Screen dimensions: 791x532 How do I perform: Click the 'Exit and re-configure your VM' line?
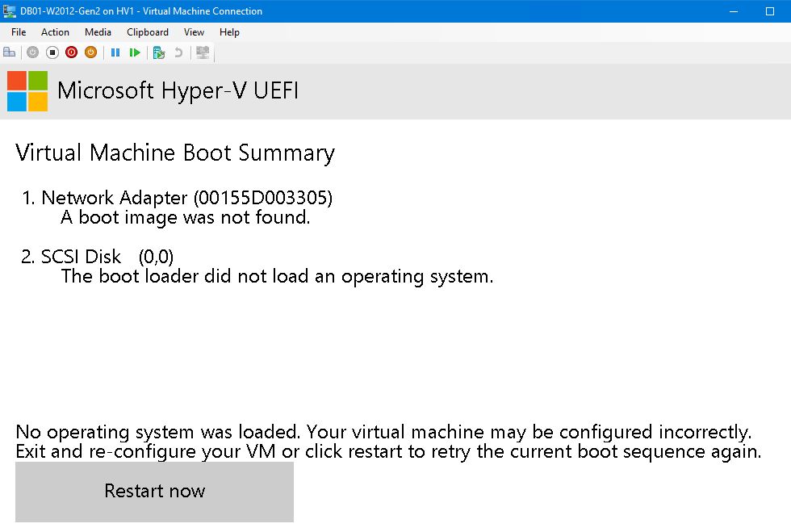[x=388, y=452]
